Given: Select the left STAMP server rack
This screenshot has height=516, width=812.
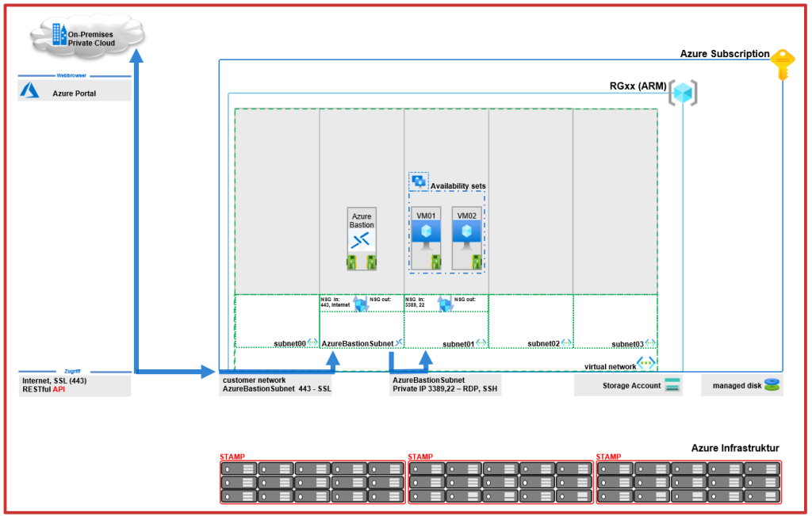Looking at the screenshot, I should click(x=312, y=483).
